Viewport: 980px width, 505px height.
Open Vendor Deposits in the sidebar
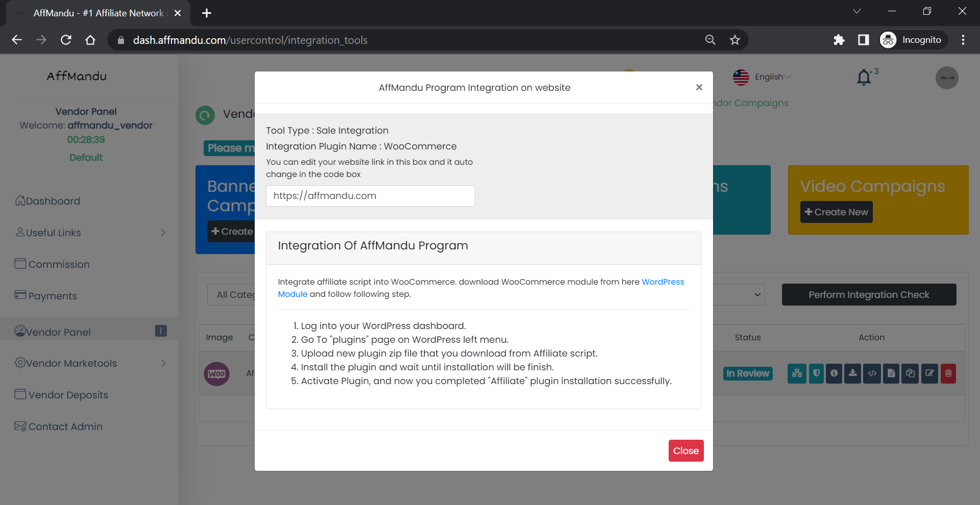click(x=61, y=395)
